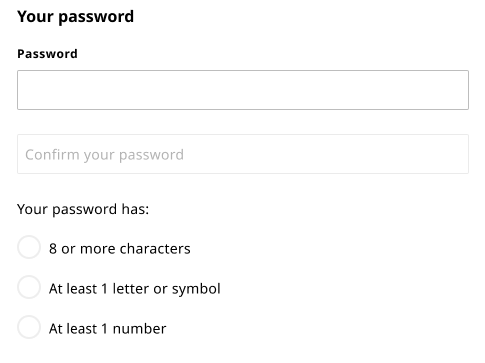Check the circle beside letter or symbol requirement
The height and width of the screenshot is (363, 485).
[x=29, y=287]
